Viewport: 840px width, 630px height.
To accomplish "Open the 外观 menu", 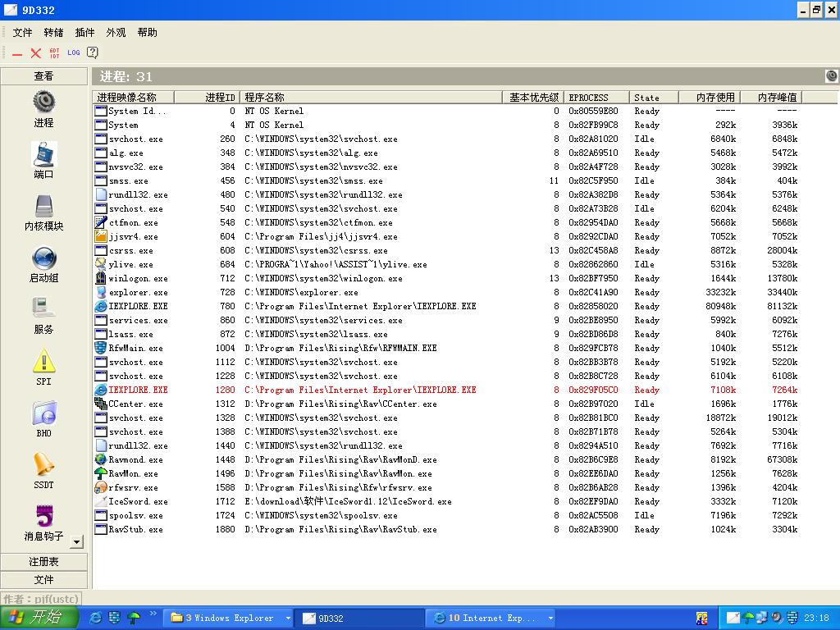I will pos(116,33).
